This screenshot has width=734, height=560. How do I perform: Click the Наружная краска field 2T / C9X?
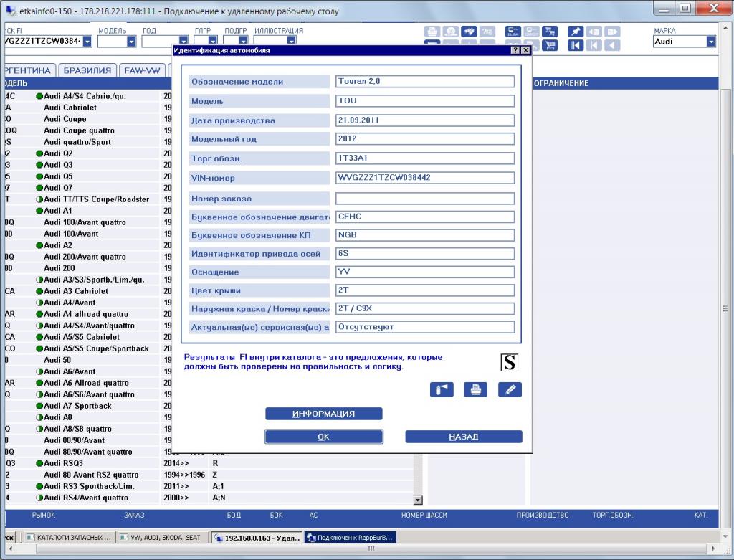coord(425,308)
